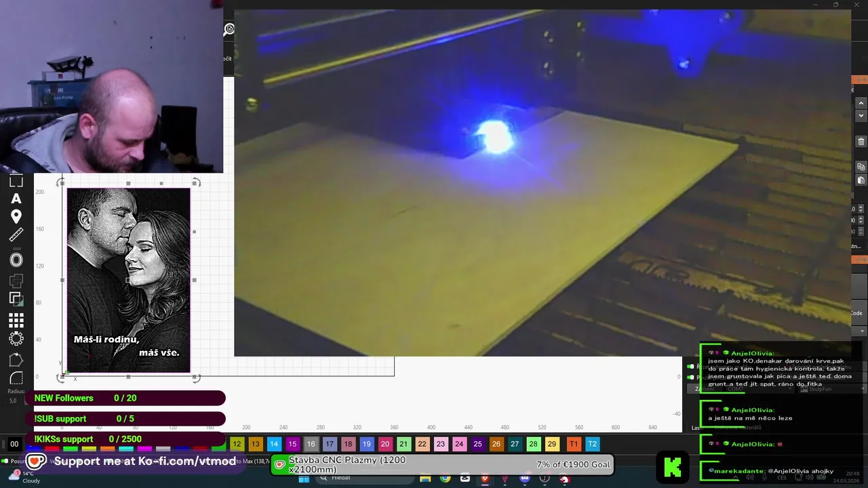The width and height of the screenshot is (868, 488).
Task: Click the magnifier icon near webcam
Action: click(x=229, y=29)
